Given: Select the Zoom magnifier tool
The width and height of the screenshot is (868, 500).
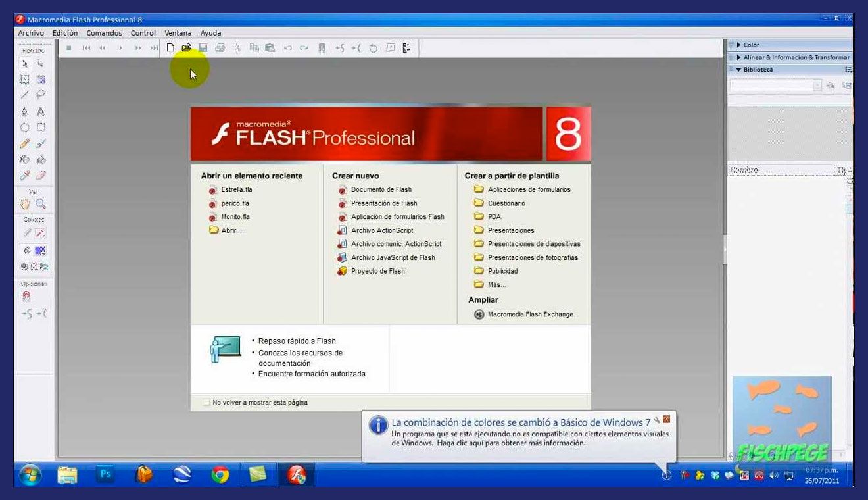Looking at the screenshot, I should (41, 204).
